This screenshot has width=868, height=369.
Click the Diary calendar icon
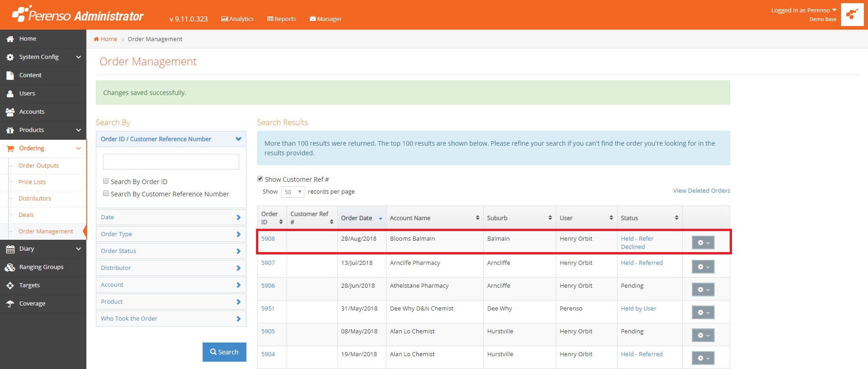10,249
